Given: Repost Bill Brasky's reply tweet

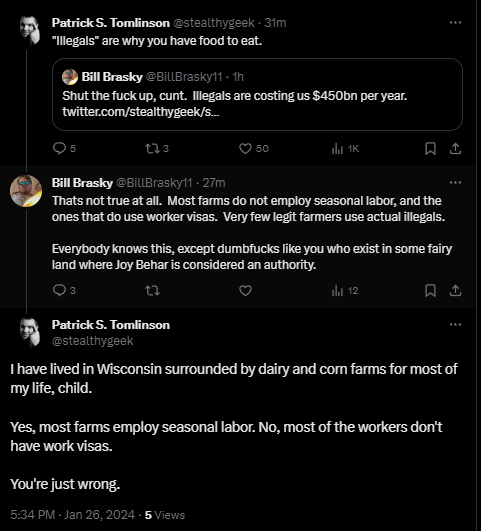Looking at the screenshot, I should tap(152, 291).
